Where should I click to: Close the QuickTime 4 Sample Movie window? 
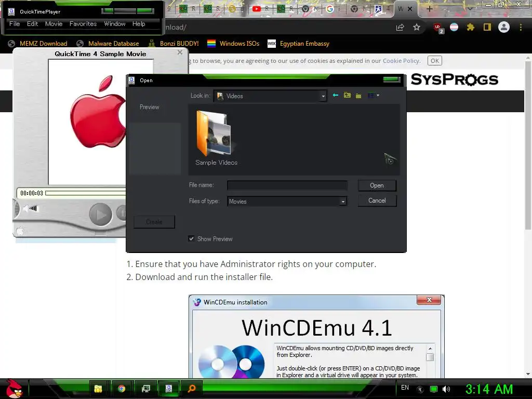pos(180,52)
